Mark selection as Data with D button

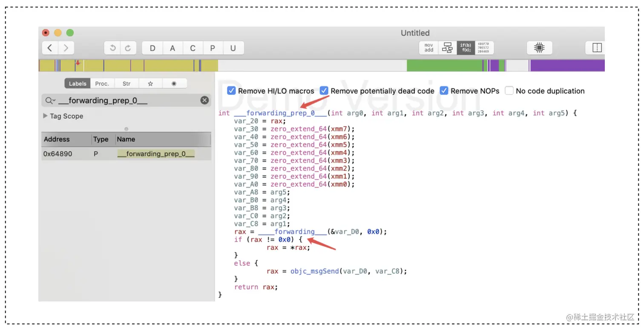tap(152, 48)
